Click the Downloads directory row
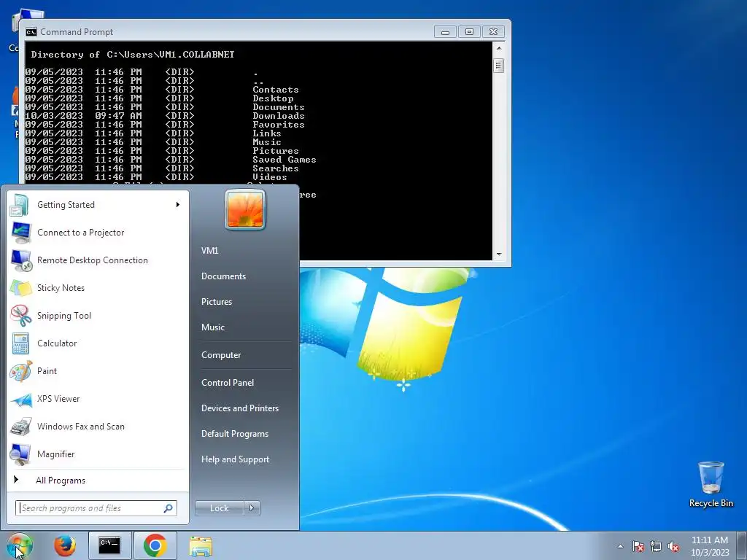Screen dimensions: 747x560 click(x=164, y=116)
